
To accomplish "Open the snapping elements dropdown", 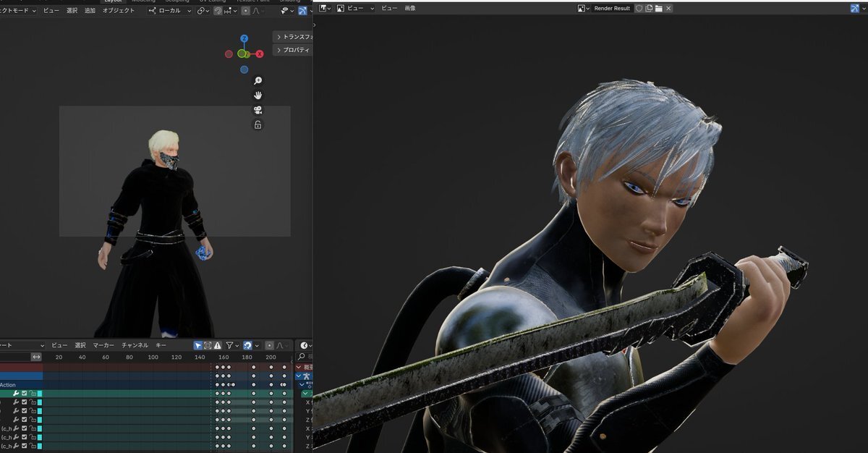I will coord(230,11).
